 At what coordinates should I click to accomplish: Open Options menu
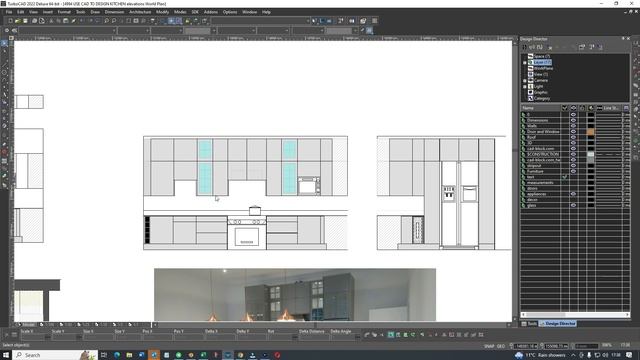(x=230, y=12)
